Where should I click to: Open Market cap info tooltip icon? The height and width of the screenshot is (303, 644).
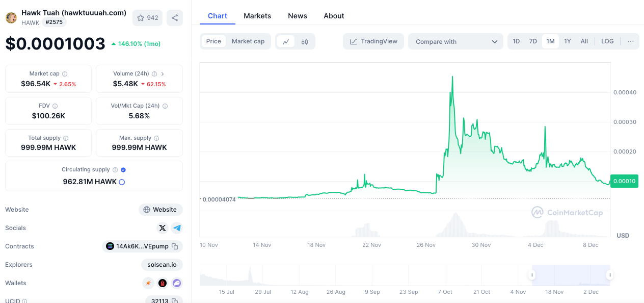tap(65, 74)
